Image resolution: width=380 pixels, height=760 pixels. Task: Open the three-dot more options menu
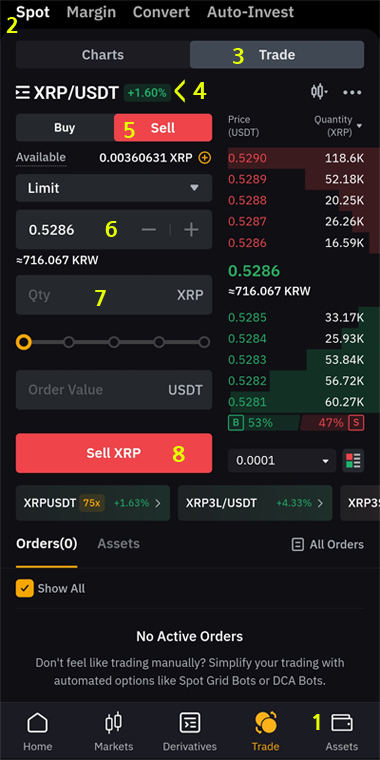click(352, 93)
